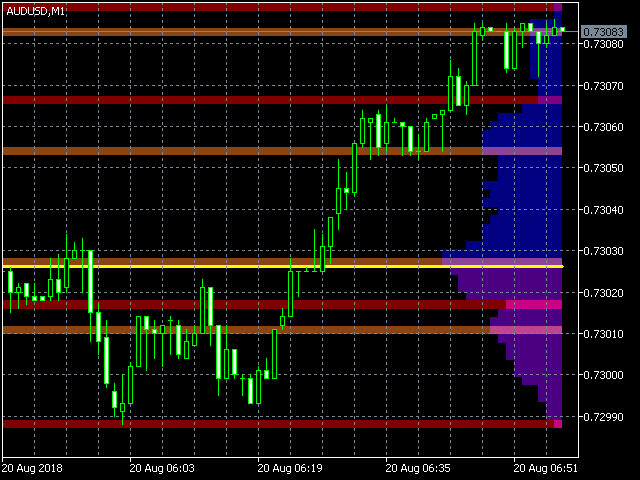The width and height of the screenshot is (640, 480).
Task: Click the 0.73030 price scale label
Action: (603, 251)
